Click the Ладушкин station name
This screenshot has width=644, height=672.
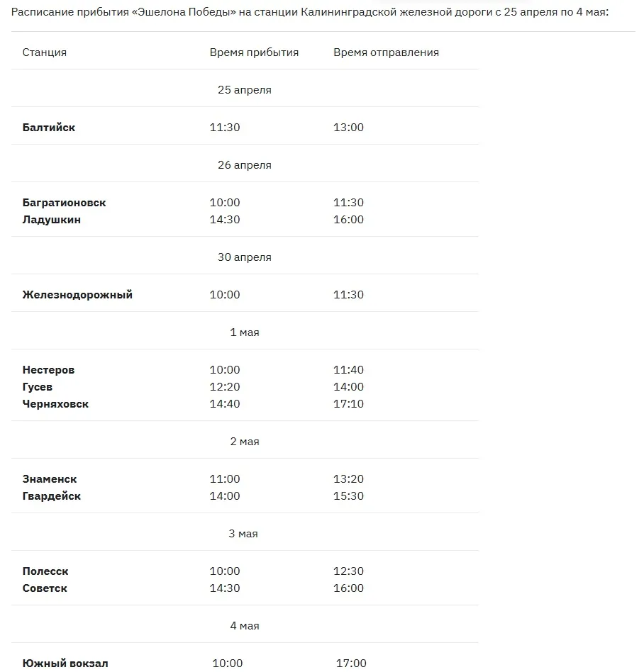(52, 220)
